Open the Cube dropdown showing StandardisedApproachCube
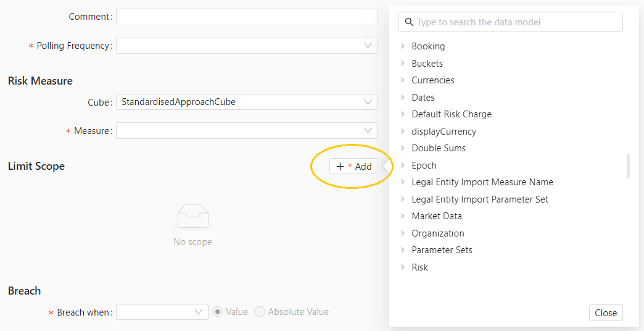 point(247,102)
